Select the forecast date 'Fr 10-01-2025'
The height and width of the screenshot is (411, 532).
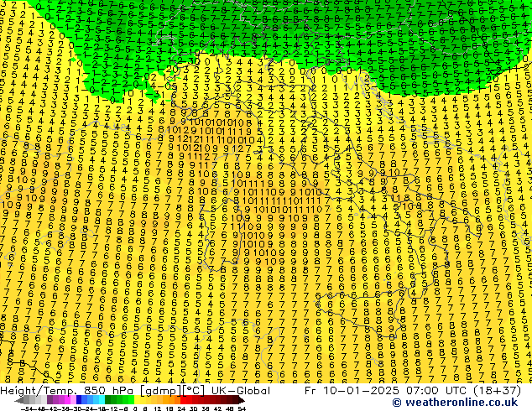coord(352,391)
